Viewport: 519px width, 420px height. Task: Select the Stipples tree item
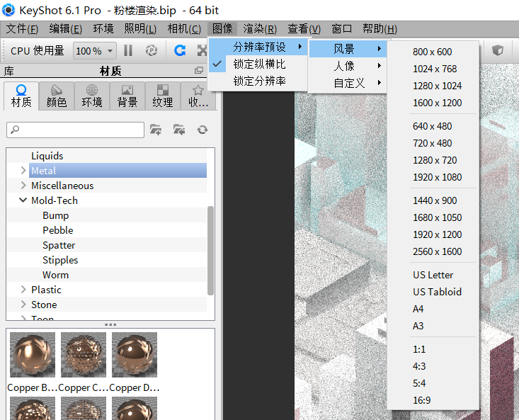pos(60,260)
